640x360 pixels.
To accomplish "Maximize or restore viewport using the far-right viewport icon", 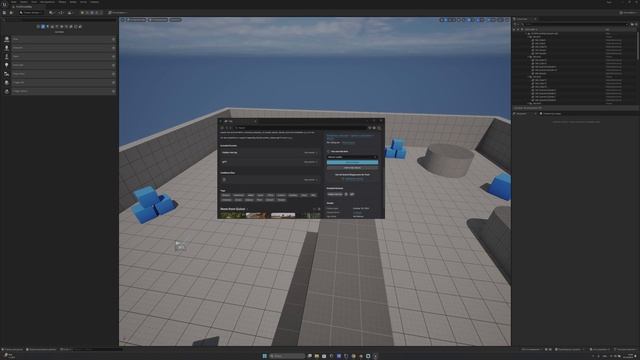I will [507, 20].
